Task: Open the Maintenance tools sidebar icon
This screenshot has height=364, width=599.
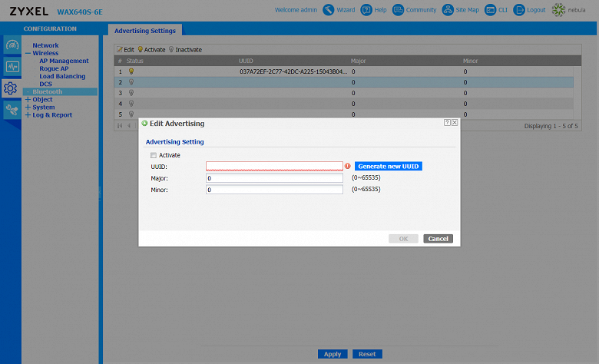Action: [x=12, y=110]
